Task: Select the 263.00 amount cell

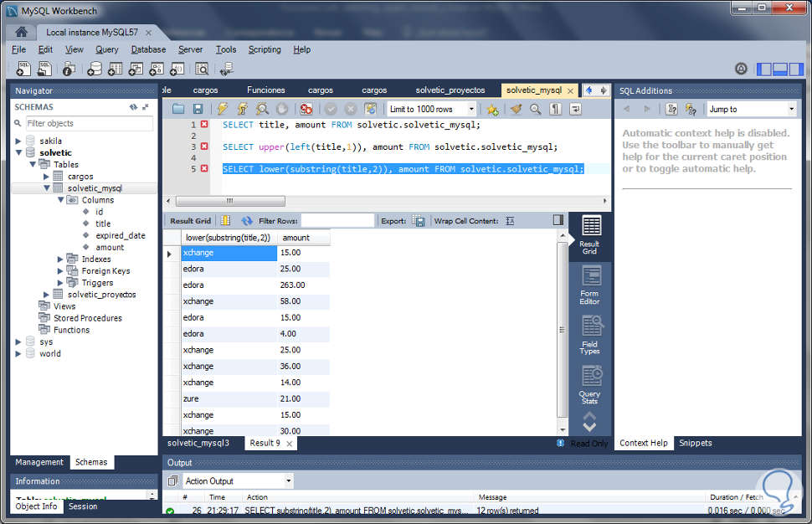Action: click(x=304, y=285)
